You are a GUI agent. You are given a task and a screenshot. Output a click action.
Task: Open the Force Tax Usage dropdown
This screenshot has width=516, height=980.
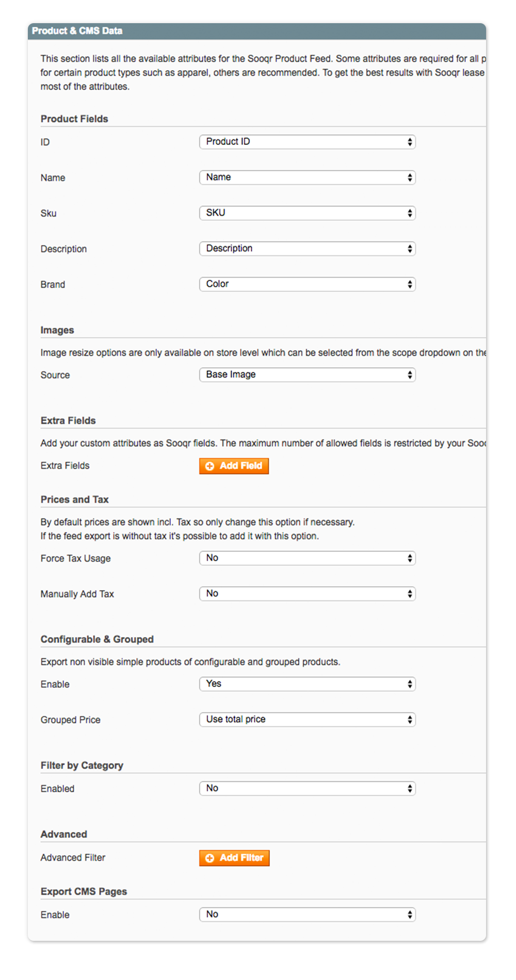(308, 558)
